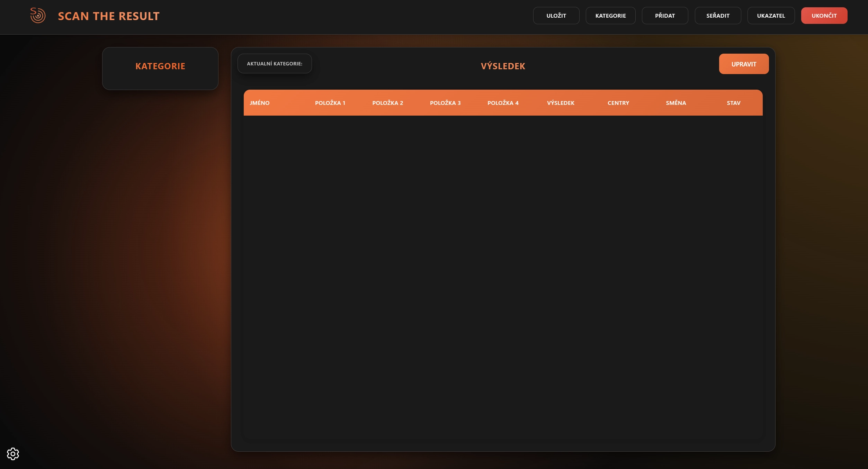Viewport: 868px width, 469px height.
Task: Open settings via the gear icon
Action: 13,453
